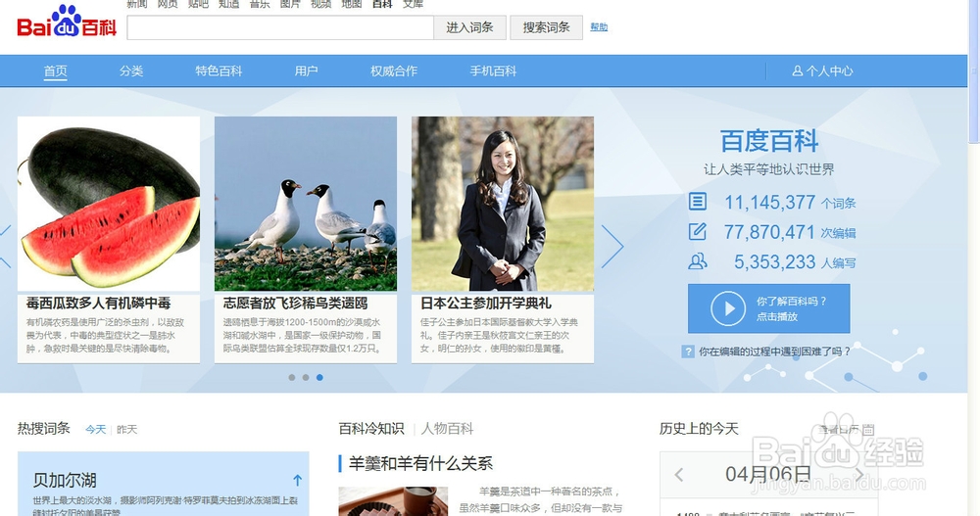Image resolution: width=980 pixels, height=516 pixels.
Task: Click the blue question mark icon
Action: (x=688, y=352)
